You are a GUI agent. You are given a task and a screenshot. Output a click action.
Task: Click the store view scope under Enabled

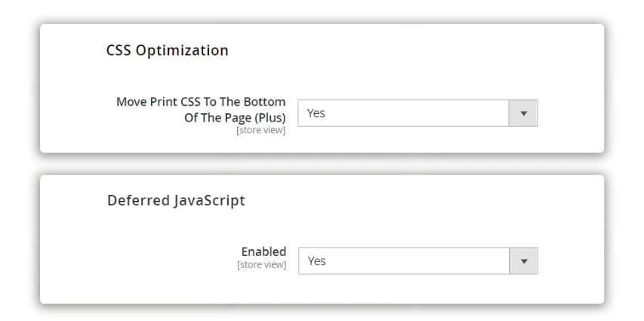pos(262,264)
